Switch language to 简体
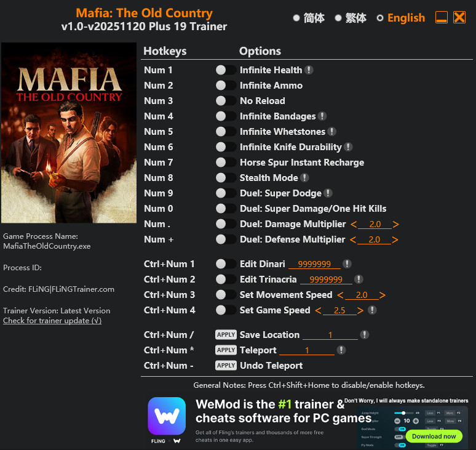The height and width of the screenshot is (450, 476). [309, 18]
